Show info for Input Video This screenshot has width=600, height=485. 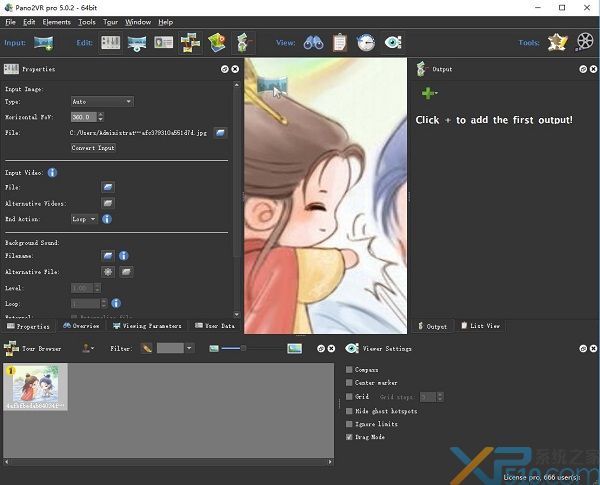coord(52,173)
